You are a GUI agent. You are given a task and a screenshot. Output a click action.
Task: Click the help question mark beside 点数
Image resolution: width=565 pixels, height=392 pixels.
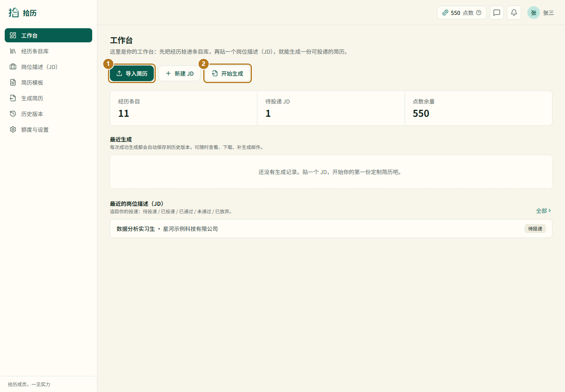coord(479,13)
